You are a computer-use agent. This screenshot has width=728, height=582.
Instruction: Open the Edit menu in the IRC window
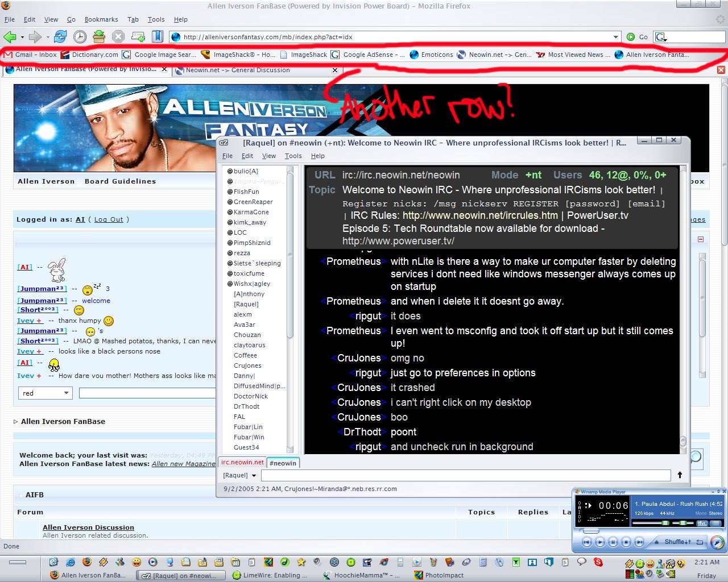(x=247, y=156)
